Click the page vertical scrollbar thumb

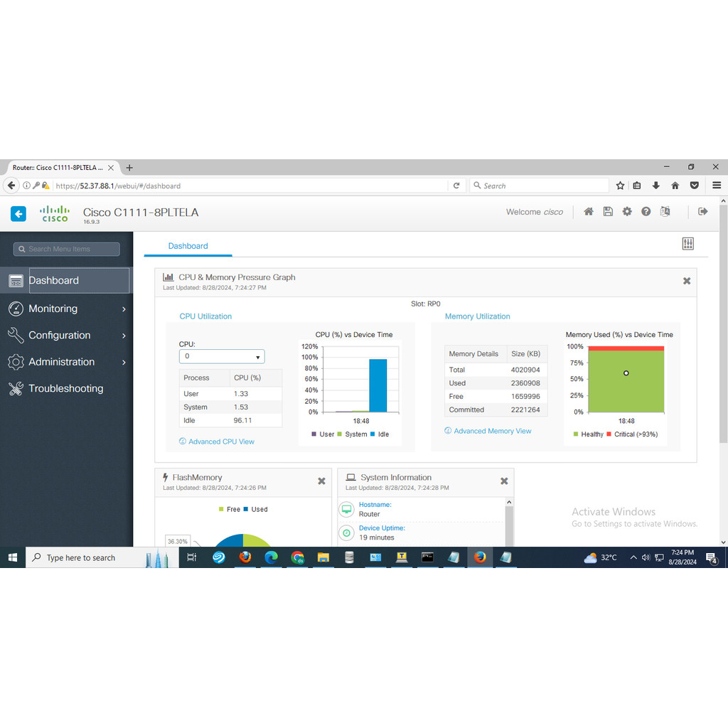[723, 323]
